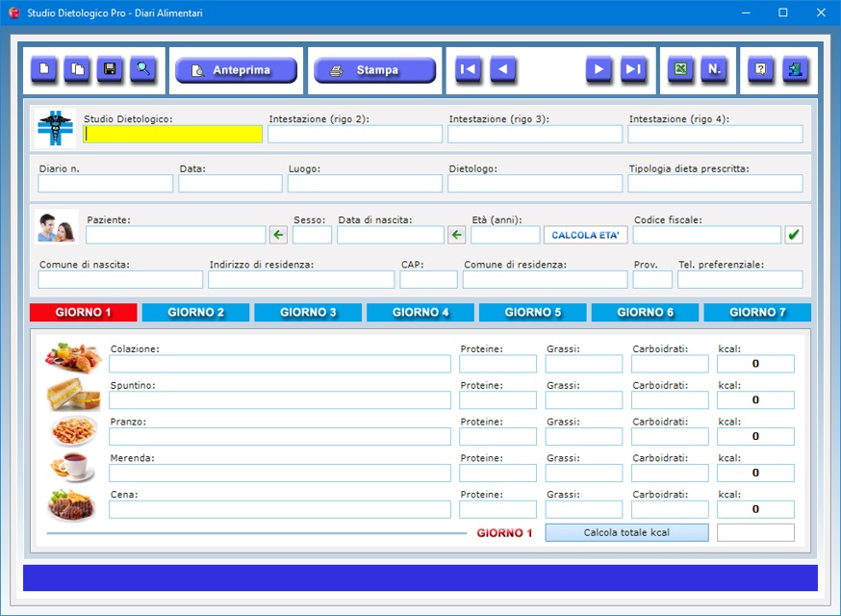Jump to the first record
The image size is (841, 616).
pyautogui.click(x=469, y=69)
